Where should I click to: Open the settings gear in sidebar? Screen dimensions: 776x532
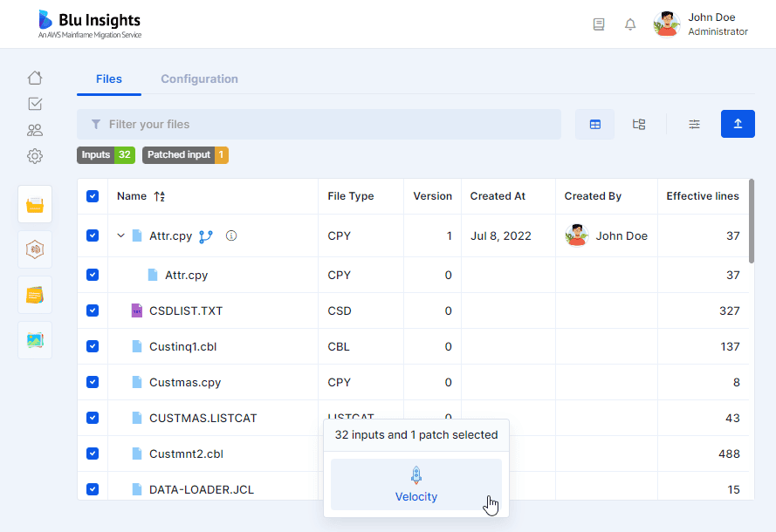pyautogui.click(x=35, y=156)
